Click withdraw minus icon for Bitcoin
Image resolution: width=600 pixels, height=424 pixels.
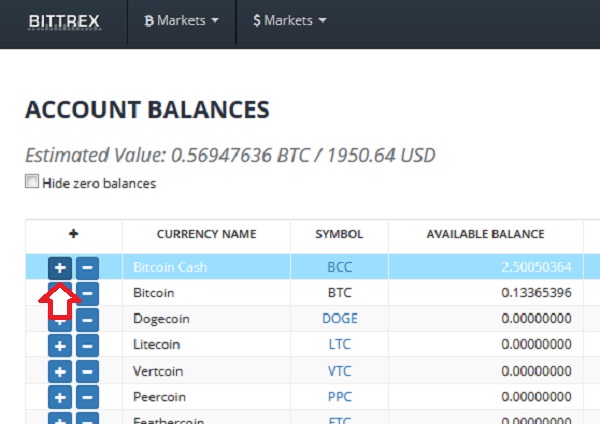pyautogui.click(x=87, y=294)
